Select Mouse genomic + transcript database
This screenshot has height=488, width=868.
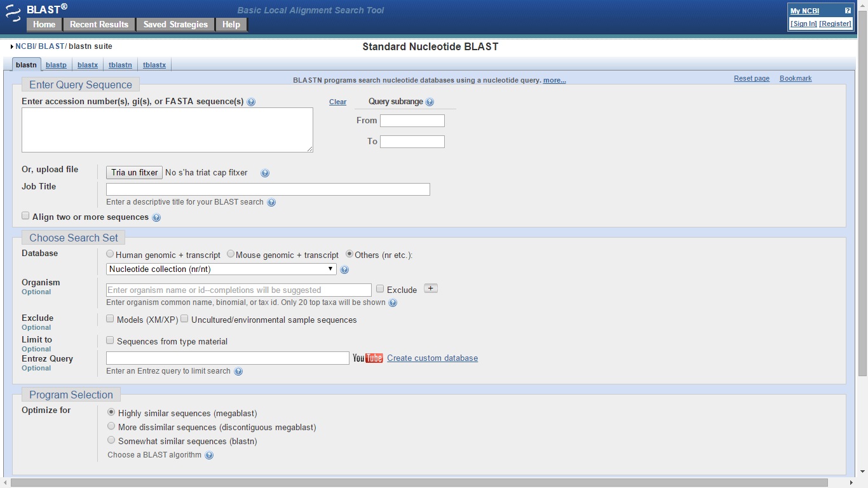click(x=231, y=254)
